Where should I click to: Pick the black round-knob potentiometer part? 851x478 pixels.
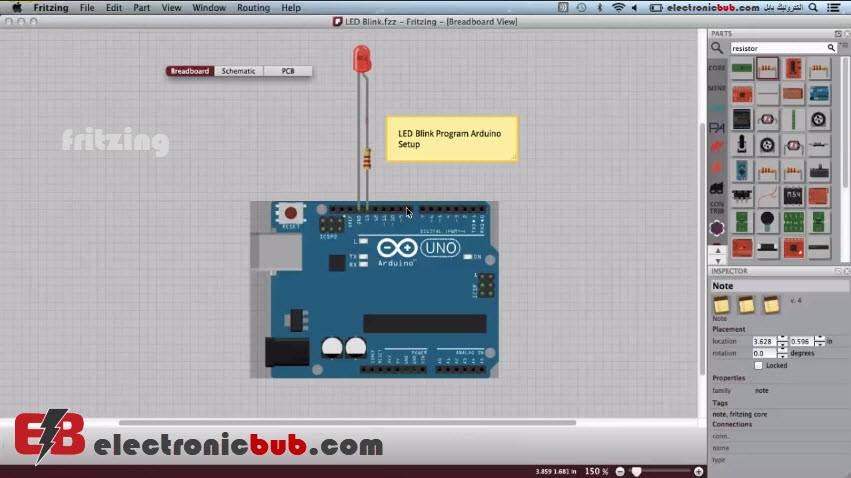coord(767,221)
